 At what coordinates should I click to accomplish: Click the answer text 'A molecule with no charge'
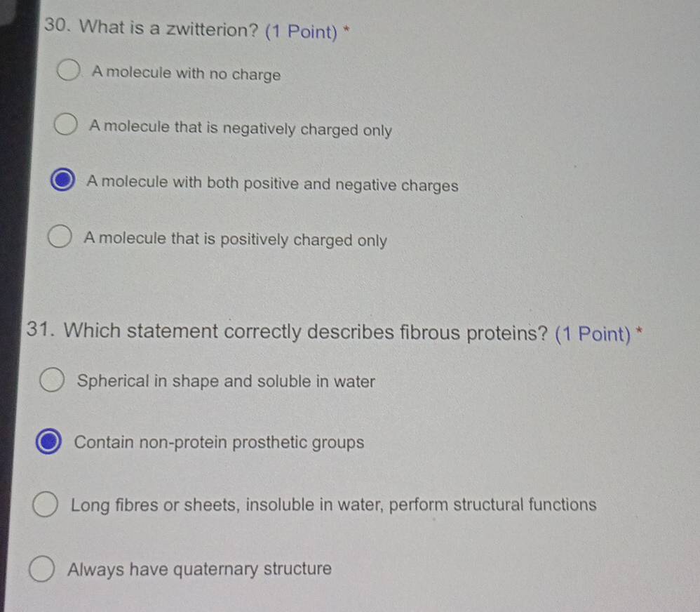coord(186,74)
